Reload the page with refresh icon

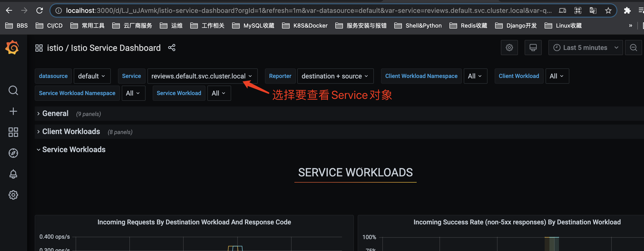tap(39, 10)
